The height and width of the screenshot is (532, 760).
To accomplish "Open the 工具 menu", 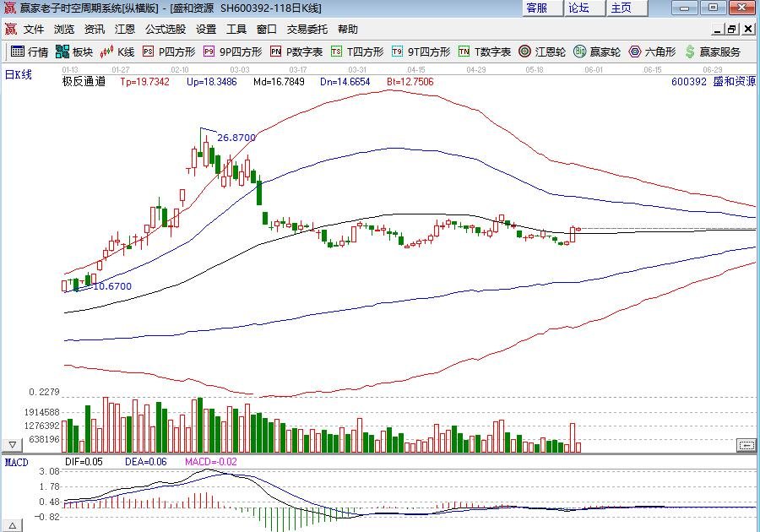I will click(x=236, y=30).
